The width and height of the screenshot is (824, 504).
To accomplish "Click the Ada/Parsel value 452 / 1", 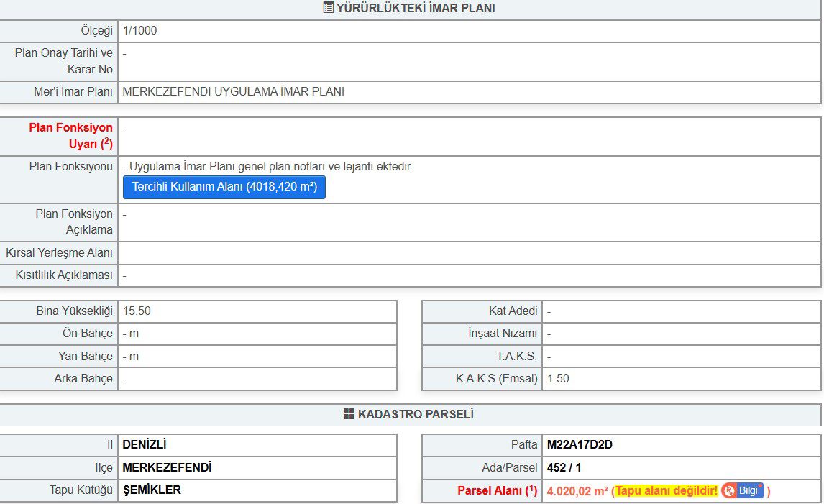I will (x=564, y=468).
